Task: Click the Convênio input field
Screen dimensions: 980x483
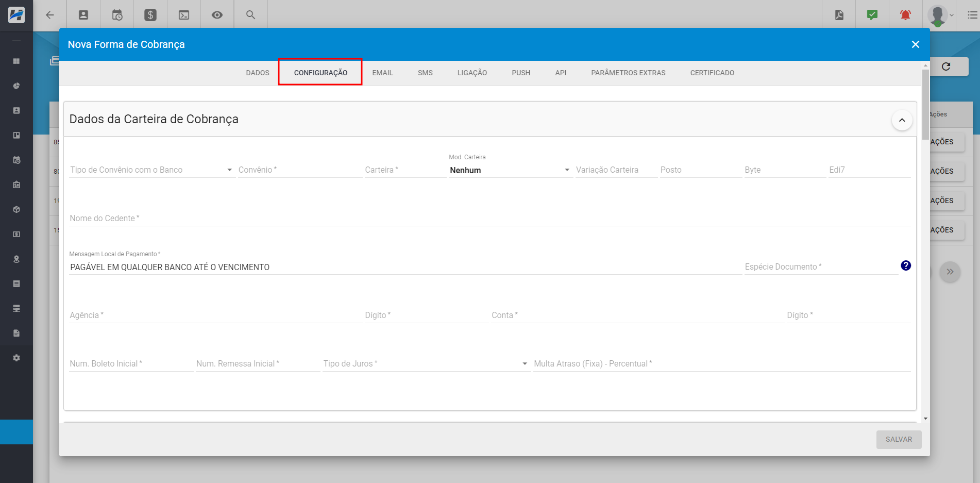Action: coord(300,170)
